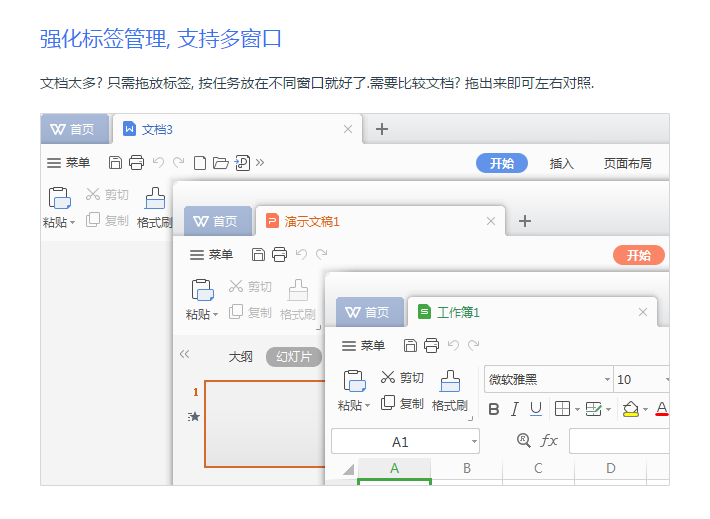Close the 工作簿1 tab
The width and height of the screenshot is (710, 519).
pyautogui.click(x=643, y=312)
